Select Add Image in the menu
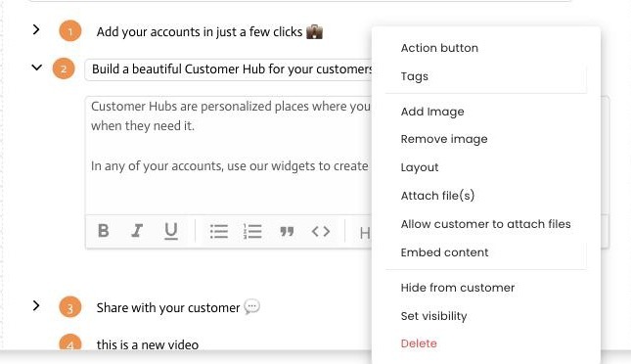 (x=432, y=112)
